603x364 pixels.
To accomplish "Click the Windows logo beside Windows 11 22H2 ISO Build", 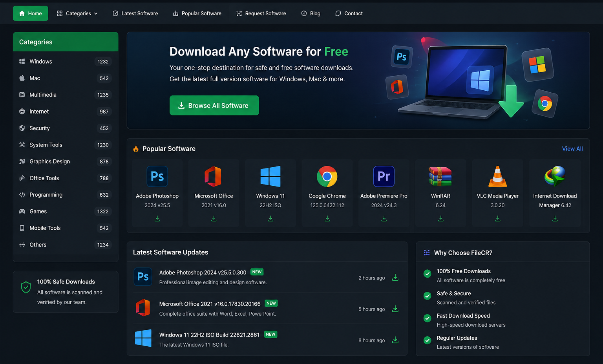I will 143,338.
